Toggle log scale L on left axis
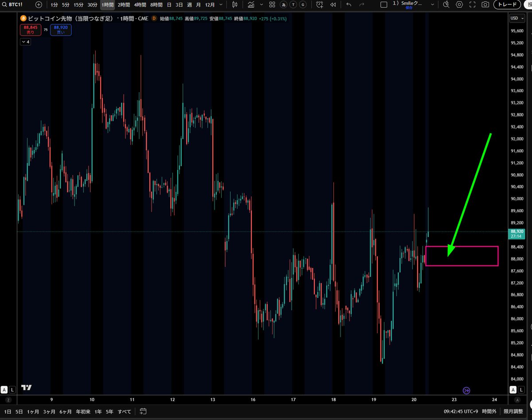Viewport: 532px width, 420px height. (x=12, y=390)
